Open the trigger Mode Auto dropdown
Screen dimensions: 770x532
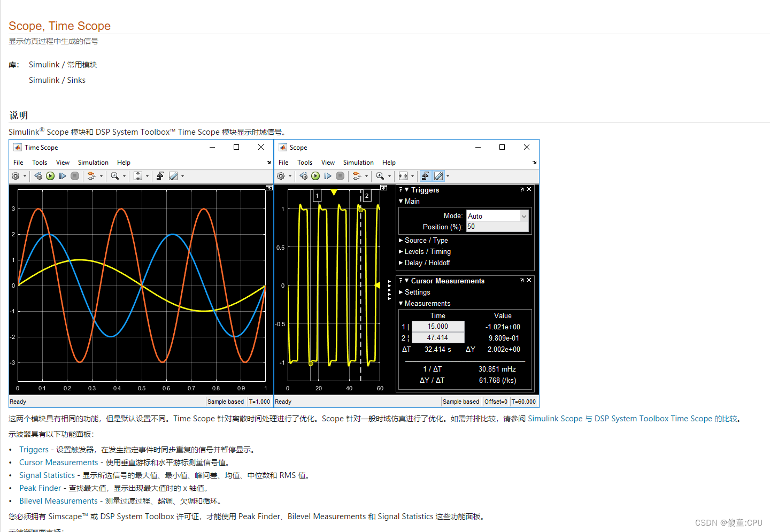point(497,215)
